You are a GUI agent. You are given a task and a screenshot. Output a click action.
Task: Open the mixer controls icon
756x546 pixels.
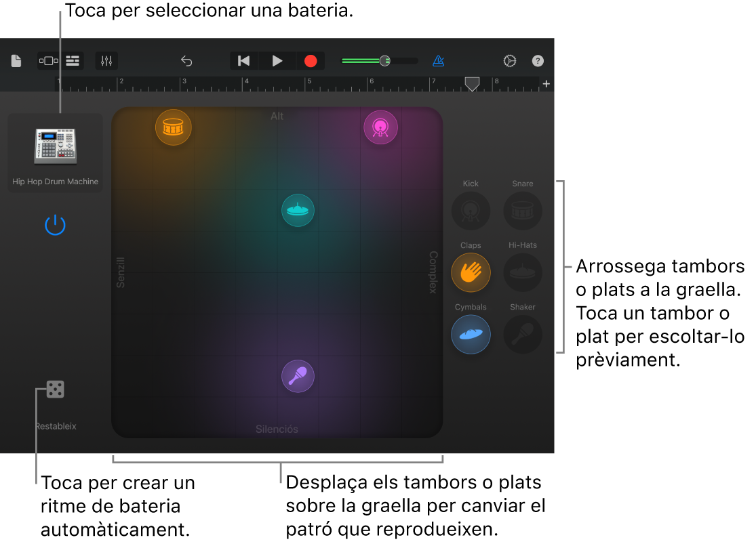(x=106, y=60)
